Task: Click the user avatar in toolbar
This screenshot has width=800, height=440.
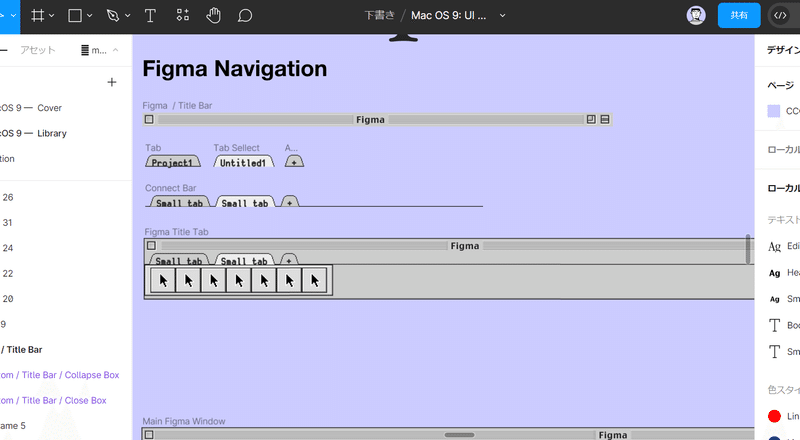Action: pos(697,15)
